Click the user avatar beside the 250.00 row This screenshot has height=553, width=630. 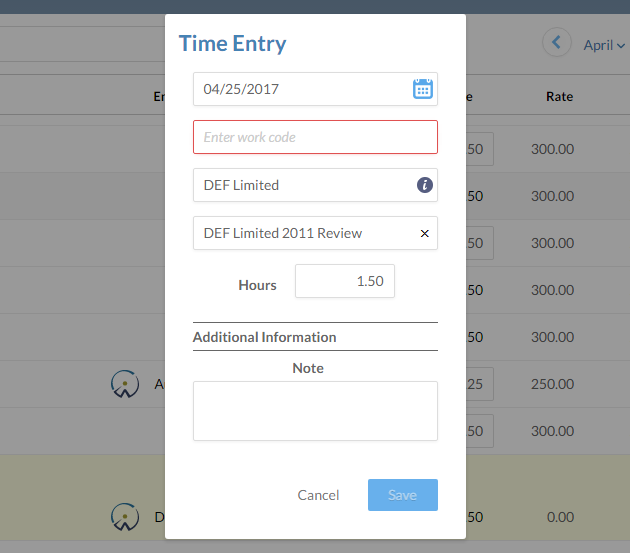click(124, 383)
